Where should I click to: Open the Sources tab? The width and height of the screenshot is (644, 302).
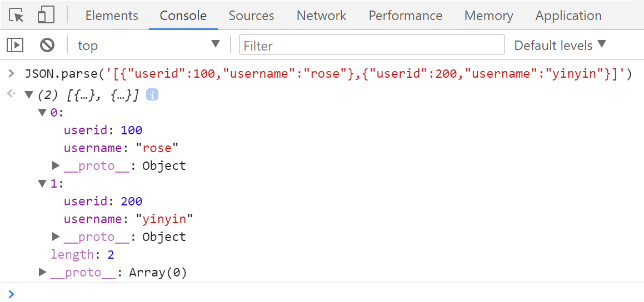251,16
